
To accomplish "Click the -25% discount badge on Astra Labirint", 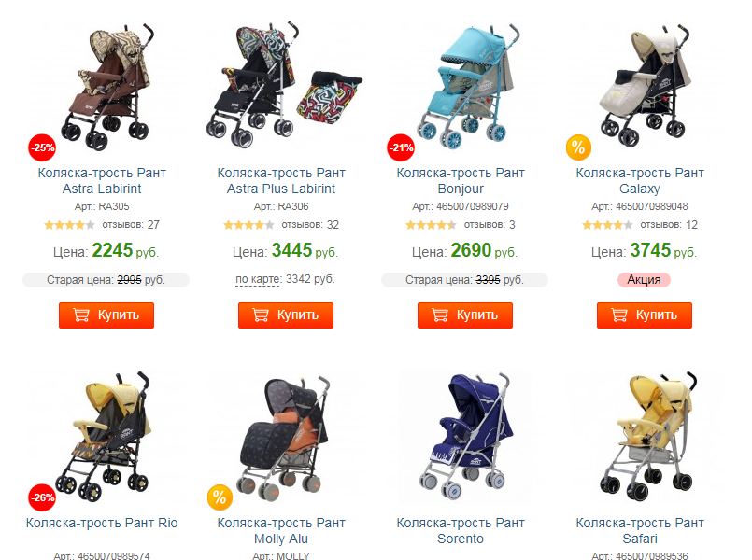I will coord(42,147).
